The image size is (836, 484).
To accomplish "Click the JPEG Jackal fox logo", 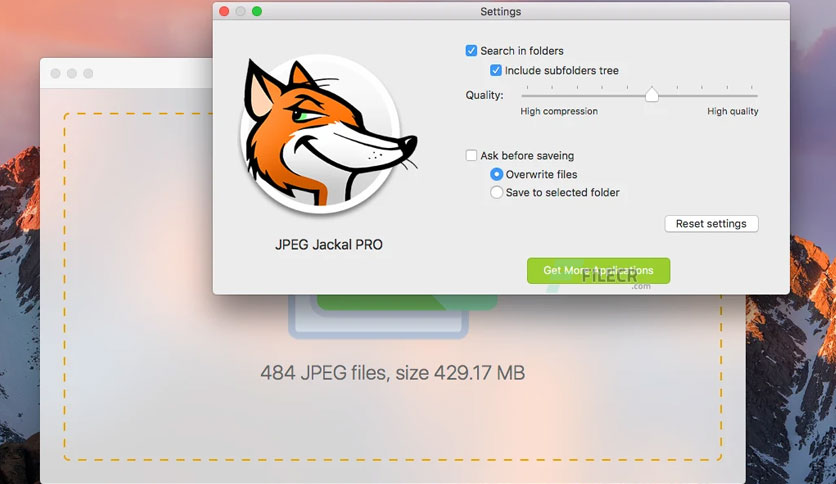I will point(326,134).
